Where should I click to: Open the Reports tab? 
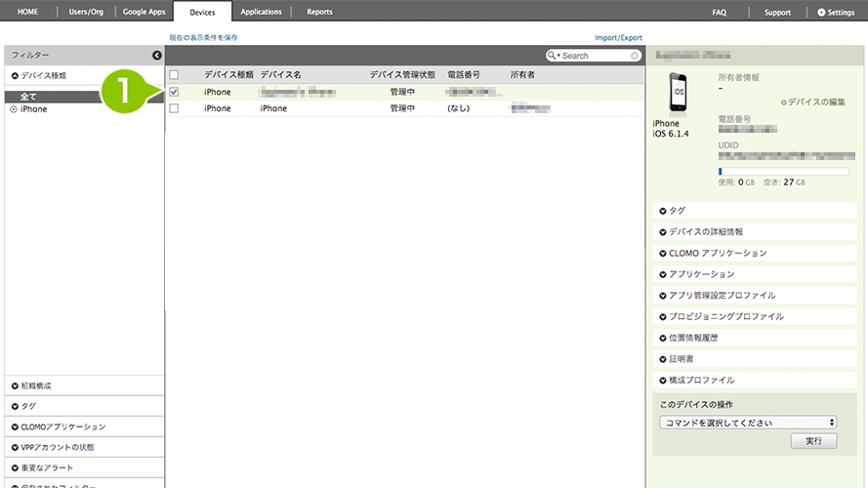(320, 12)
